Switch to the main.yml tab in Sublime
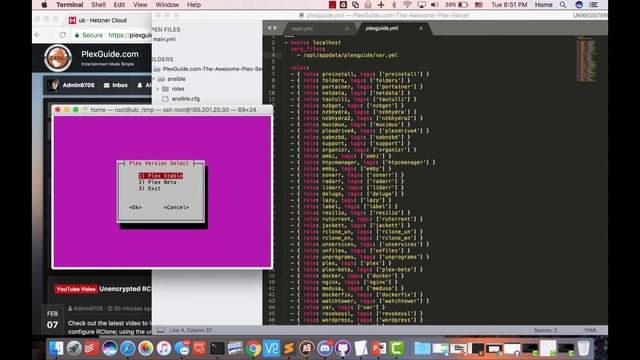Viewport: 640px width, 360px height. point(302,29)
